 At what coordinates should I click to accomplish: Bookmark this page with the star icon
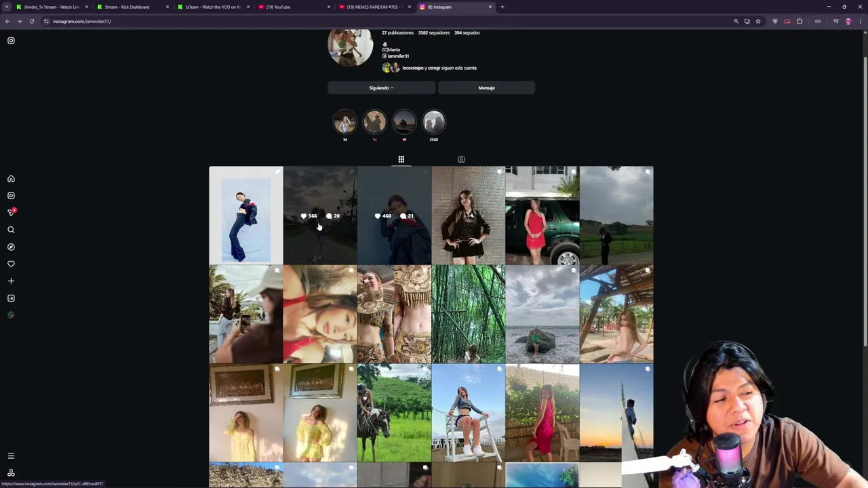pos(758,21)
